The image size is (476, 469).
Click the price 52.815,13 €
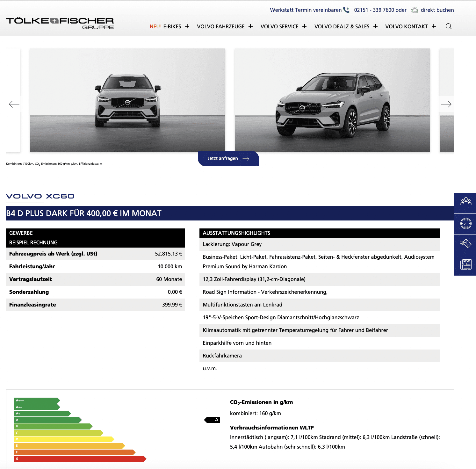(x=169, y=254)
